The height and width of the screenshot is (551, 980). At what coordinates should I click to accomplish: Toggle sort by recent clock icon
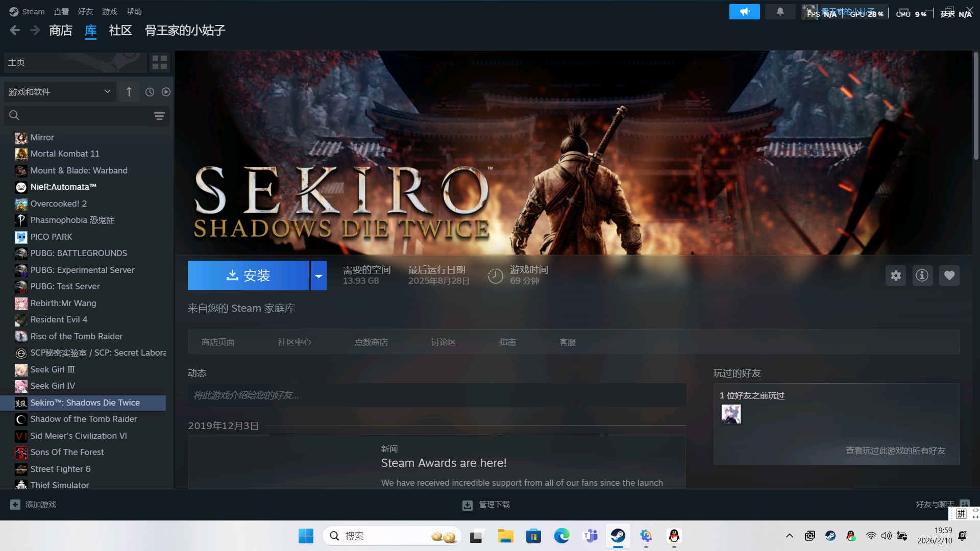point(150,92)
